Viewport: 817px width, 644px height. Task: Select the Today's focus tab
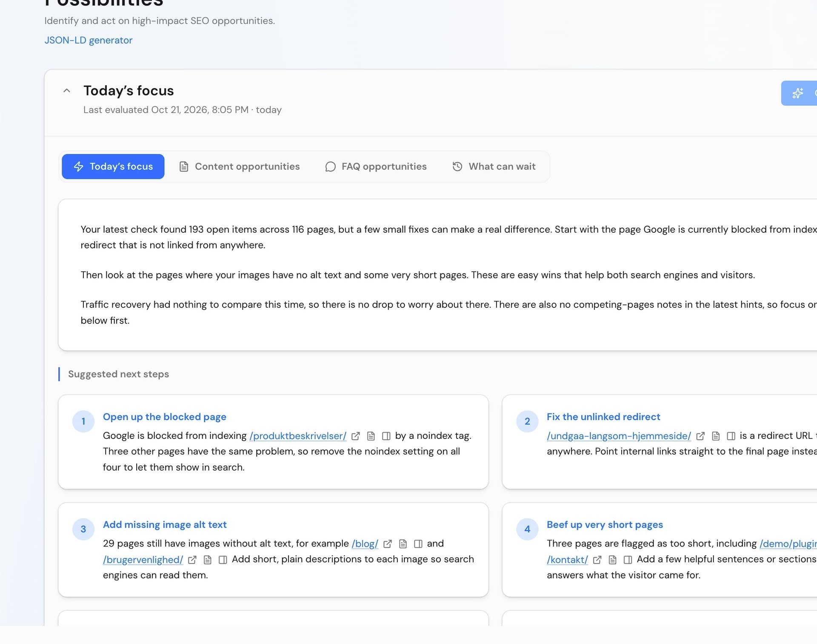pos(113,166)
